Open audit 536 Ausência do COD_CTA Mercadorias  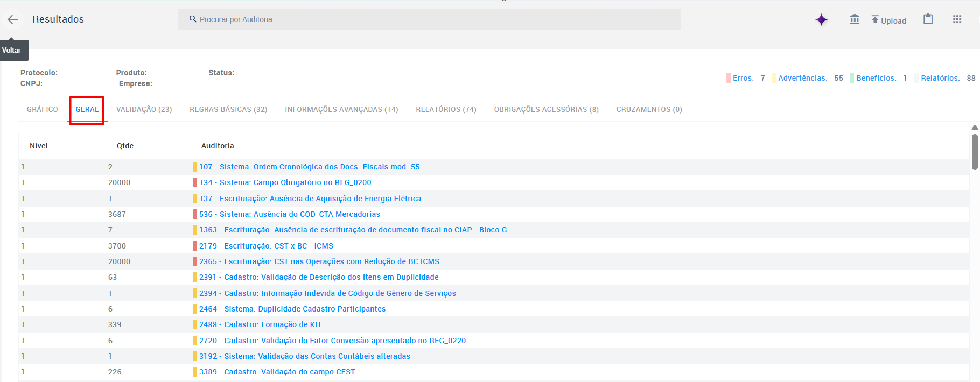coord(289,214)
